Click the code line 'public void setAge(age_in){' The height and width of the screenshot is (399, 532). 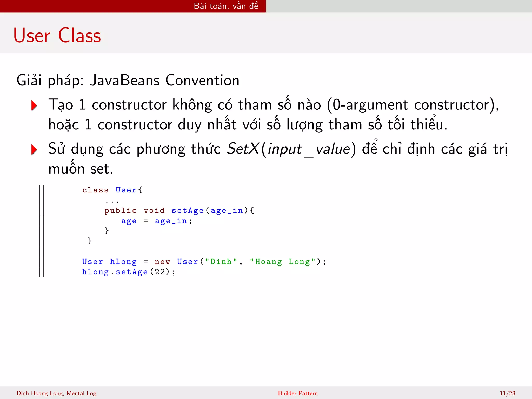pyautogui.click(x=179, y=211)
